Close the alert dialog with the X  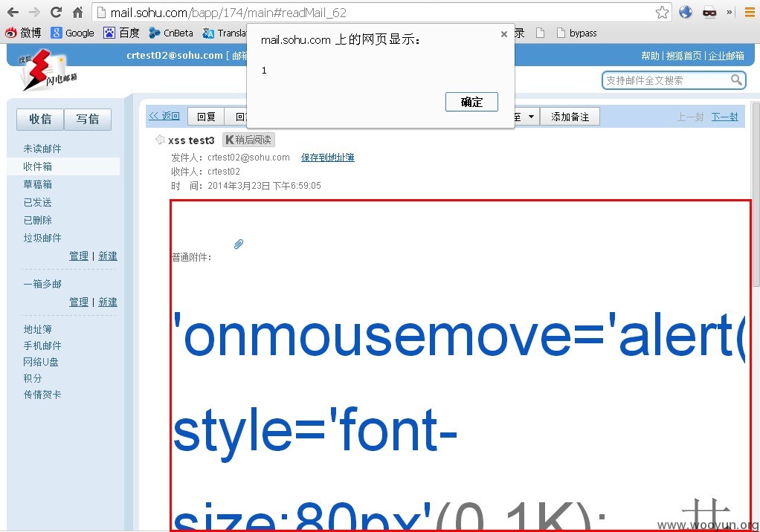coord(504,34)
